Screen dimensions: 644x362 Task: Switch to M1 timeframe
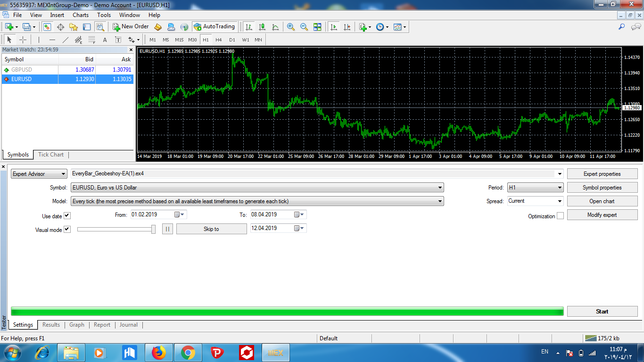pyautogui.click(x=153, y=40)
